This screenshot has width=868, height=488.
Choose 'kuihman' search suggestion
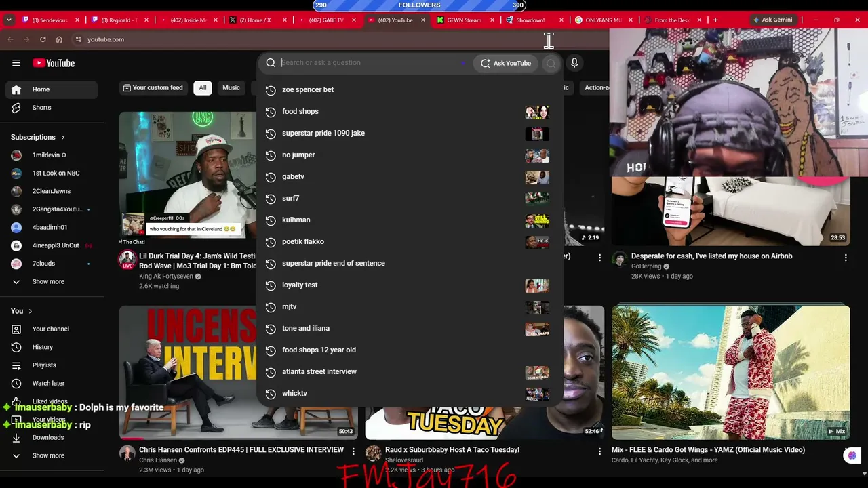tap(410, 220)
